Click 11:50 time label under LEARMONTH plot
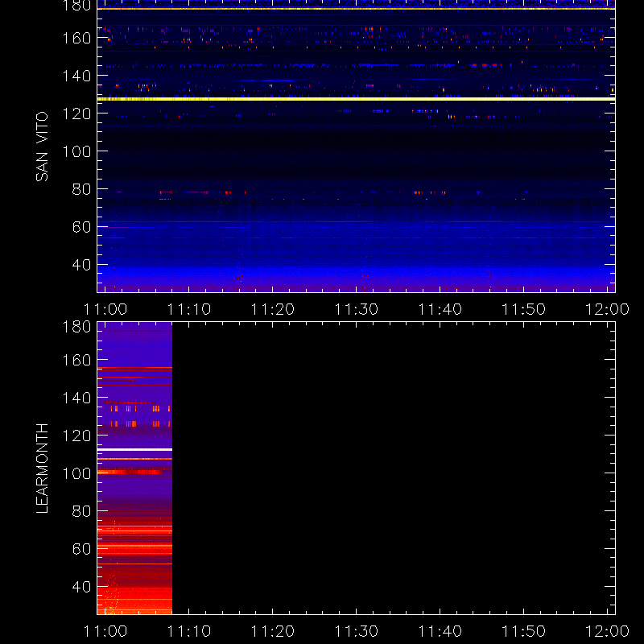The width and height of the screenshot is (644, 644). coord(524,631)
